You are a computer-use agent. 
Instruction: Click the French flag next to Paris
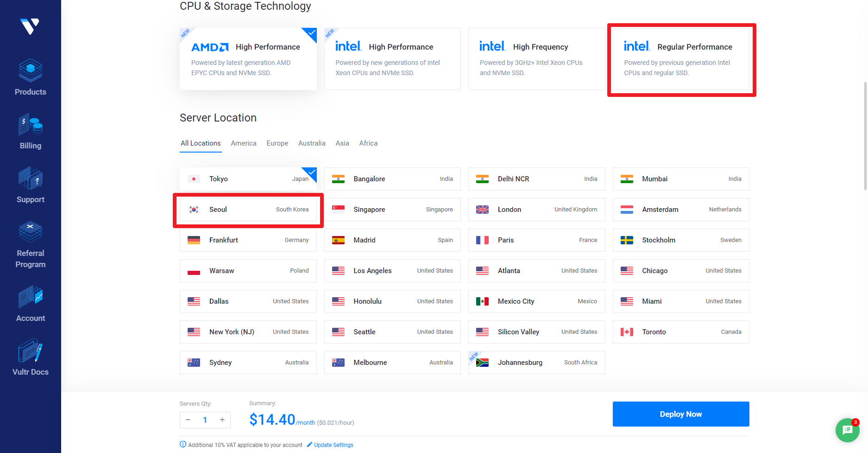(482, 240)
